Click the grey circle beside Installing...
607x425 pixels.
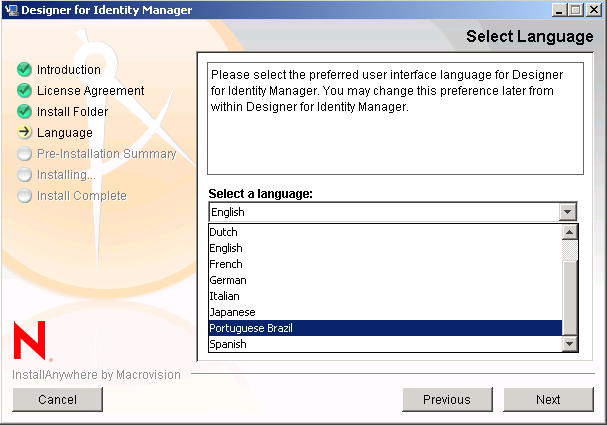(x=24, y=174)
